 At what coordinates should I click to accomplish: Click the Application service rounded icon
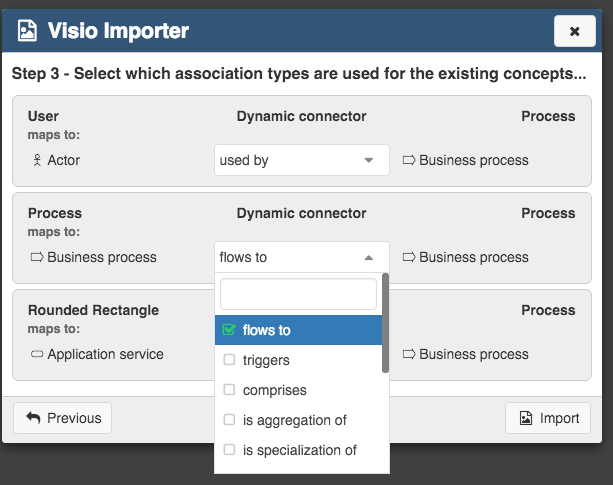(36, 354)
